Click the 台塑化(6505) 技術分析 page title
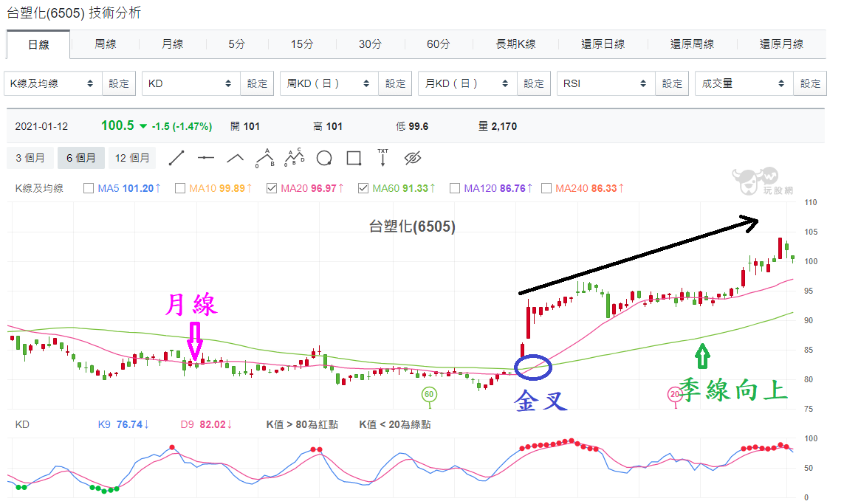Screen dimensions: 844x504 point(74,13)
